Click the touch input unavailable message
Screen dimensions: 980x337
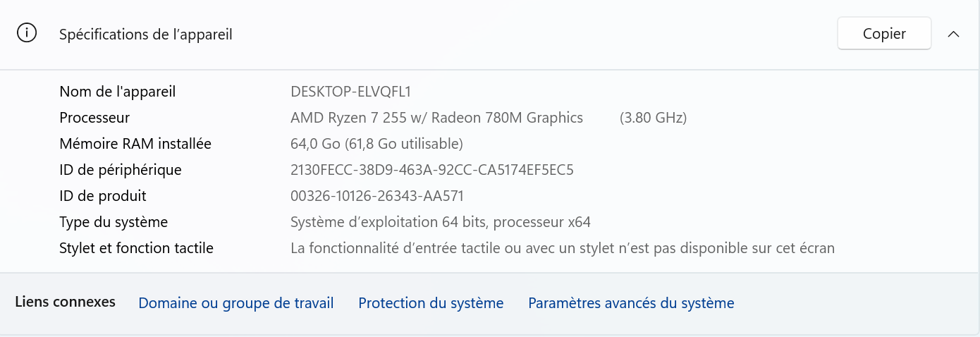(x=562, y=248)
